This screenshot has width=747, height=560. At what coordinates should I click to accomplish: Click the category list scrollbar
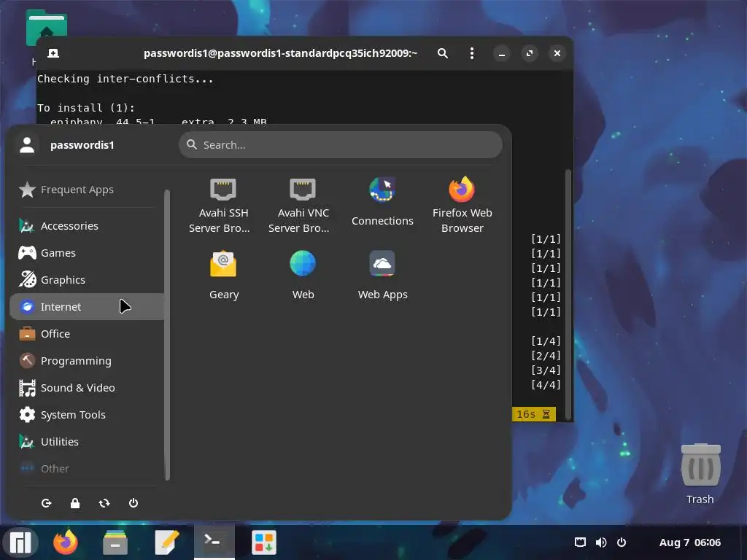click(167, 335)
